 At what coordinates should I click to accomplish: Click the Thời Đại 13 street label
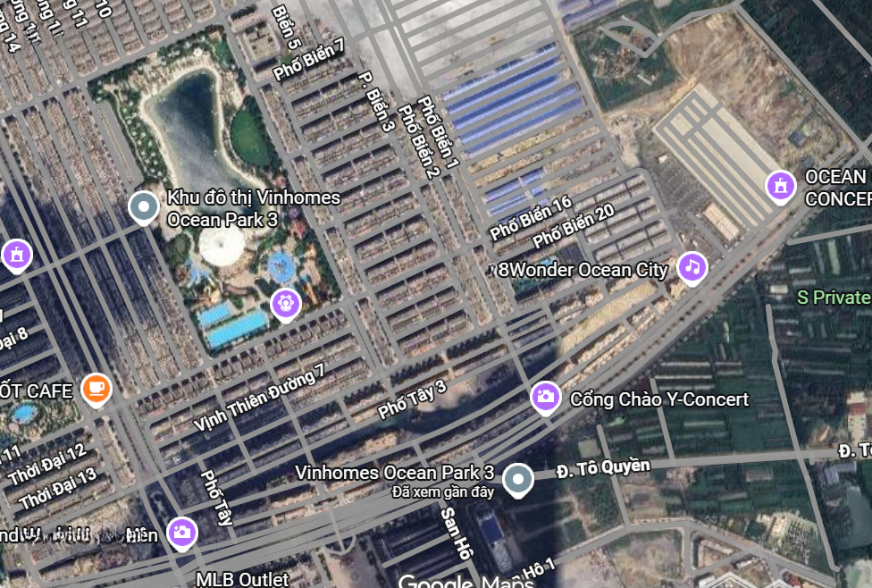58,489
